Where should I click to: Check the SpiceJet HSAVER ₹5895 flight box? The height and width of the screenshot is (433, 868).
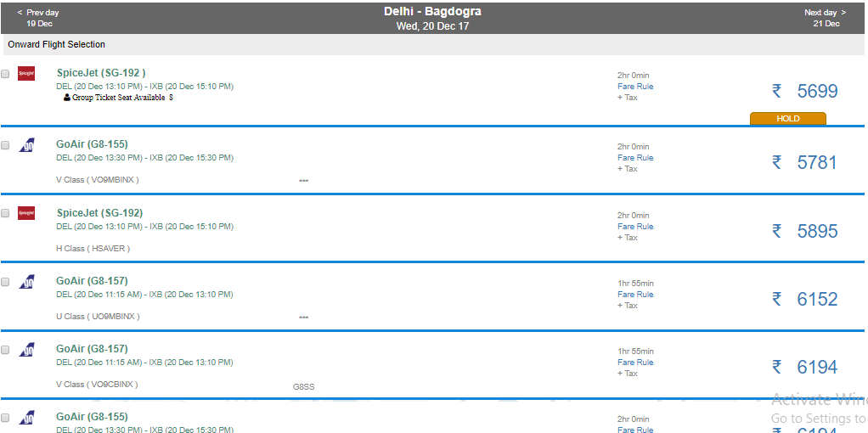point(6,213)
